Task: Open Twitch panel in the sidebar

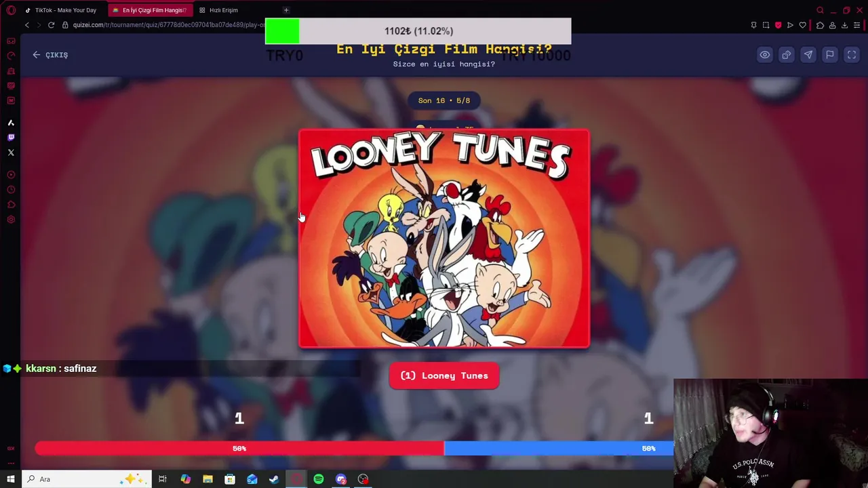Action: [x=11, y=138]
